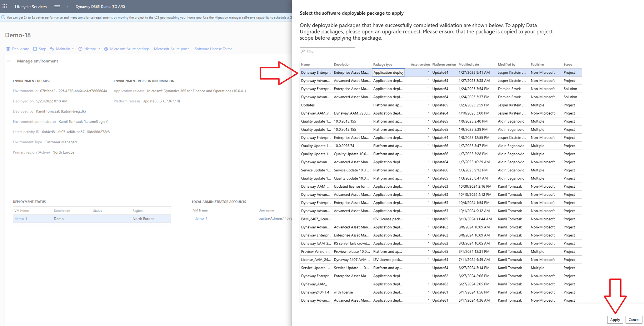Viewport: 644px width, 326px height.
Task: Go to Lifecycle Services home
Action: 30,6
